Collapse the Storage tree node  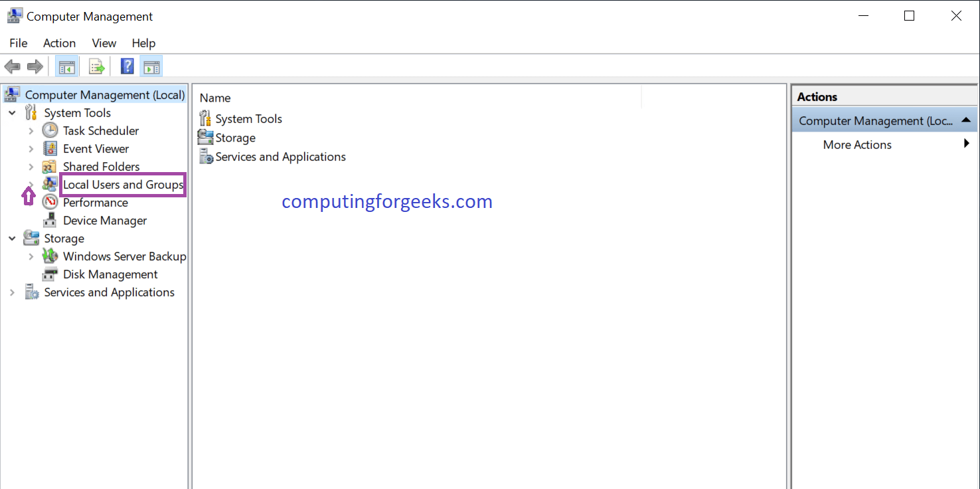coord(13,239)
